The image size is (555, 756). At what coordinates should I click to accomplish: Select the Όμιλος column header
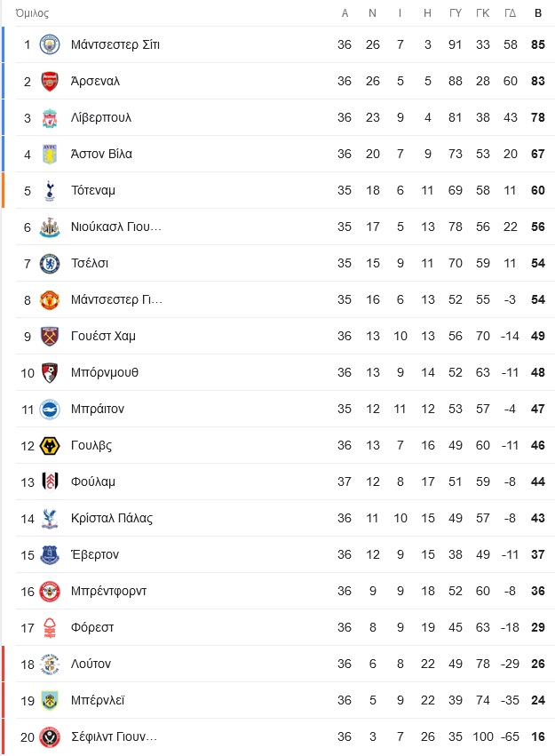tap(32, 13)
